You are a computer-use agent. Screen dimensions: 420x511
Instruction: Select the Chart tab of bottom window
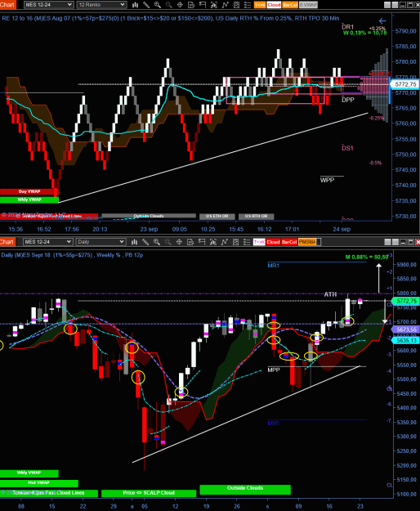[7, 242]
